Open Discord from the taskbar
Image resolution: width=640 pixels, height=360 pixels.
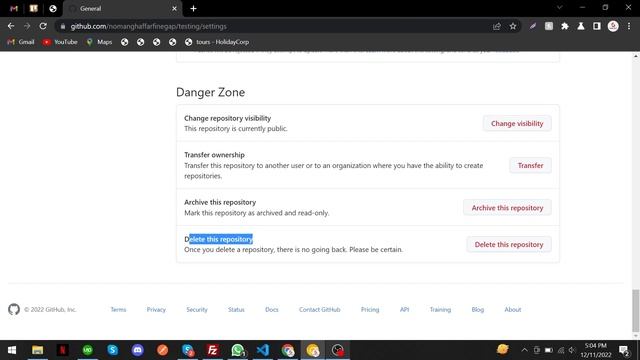pos(138,350)
